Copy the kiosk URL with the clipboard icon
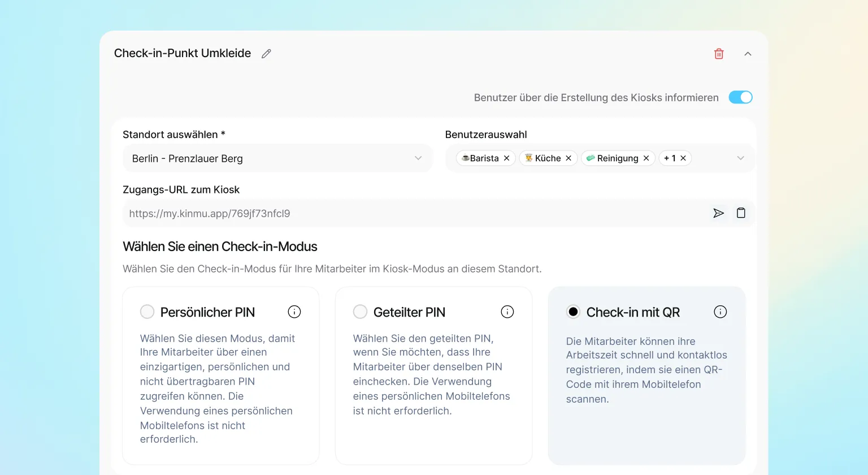 [x=741, y=213]
